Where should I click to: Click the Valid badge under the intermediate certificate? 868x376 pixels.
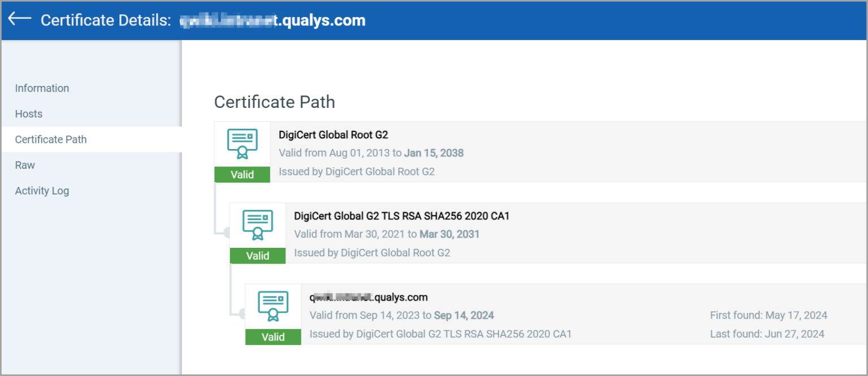pyautogui.click(x=257, y=256)
